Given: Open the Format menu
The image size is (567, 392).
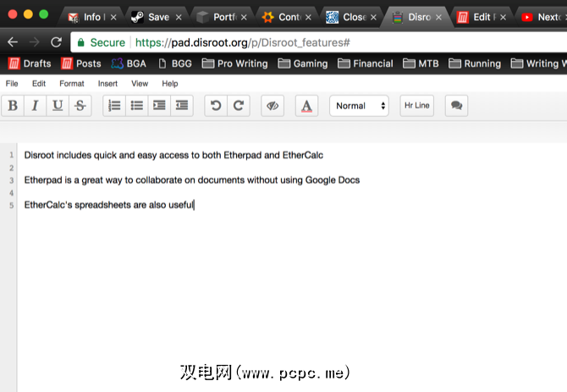Looking at the screenshot, I should [x=72, y=84].
